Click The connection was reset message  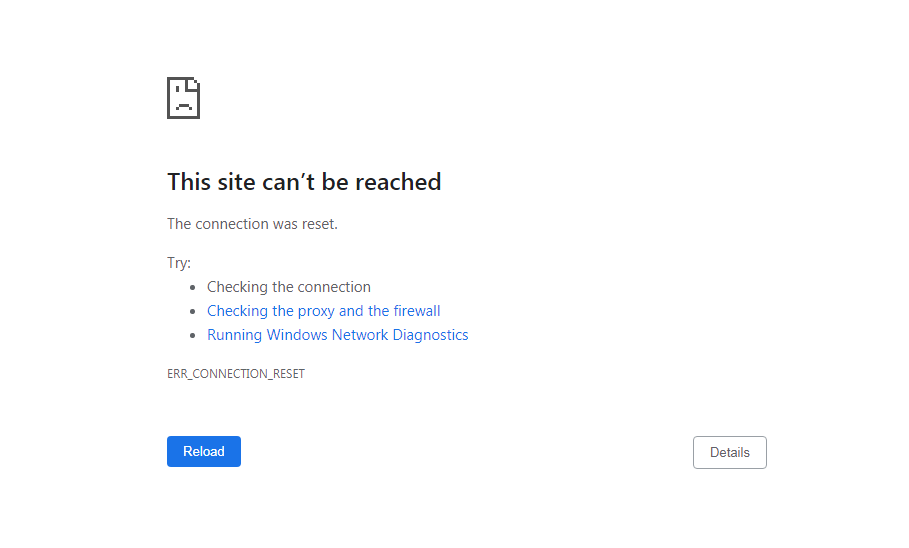pos(252,224)
